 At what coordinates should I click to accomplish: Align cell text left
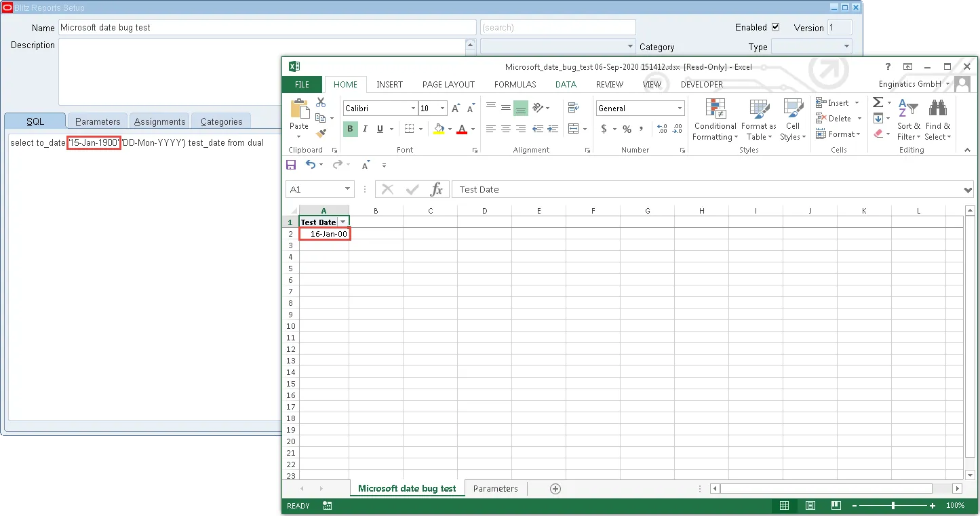[x=490, y=129]
